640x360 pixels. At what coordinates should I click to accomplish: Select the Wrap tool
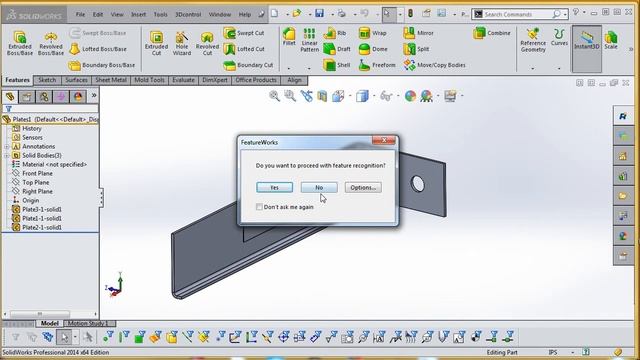(x=372, y=33)
